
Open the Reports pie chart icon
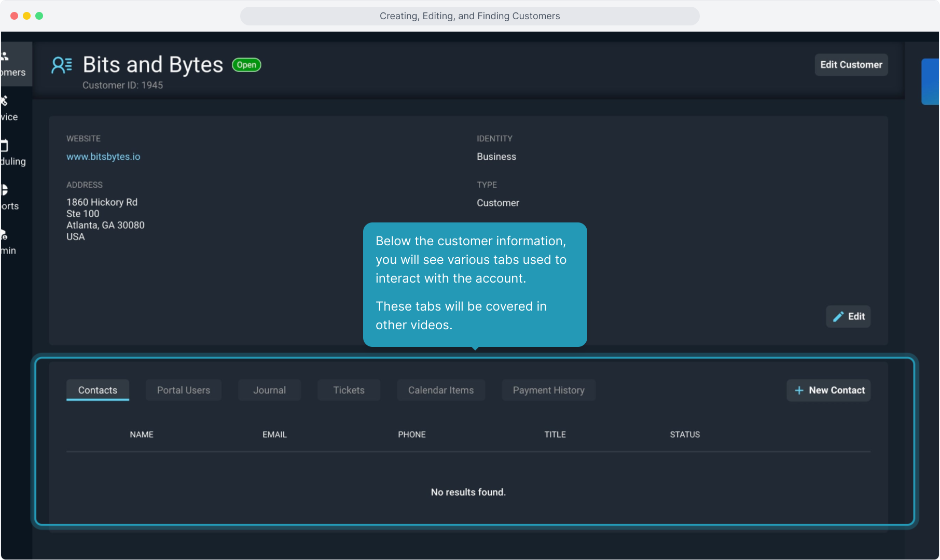pos(5,190)
